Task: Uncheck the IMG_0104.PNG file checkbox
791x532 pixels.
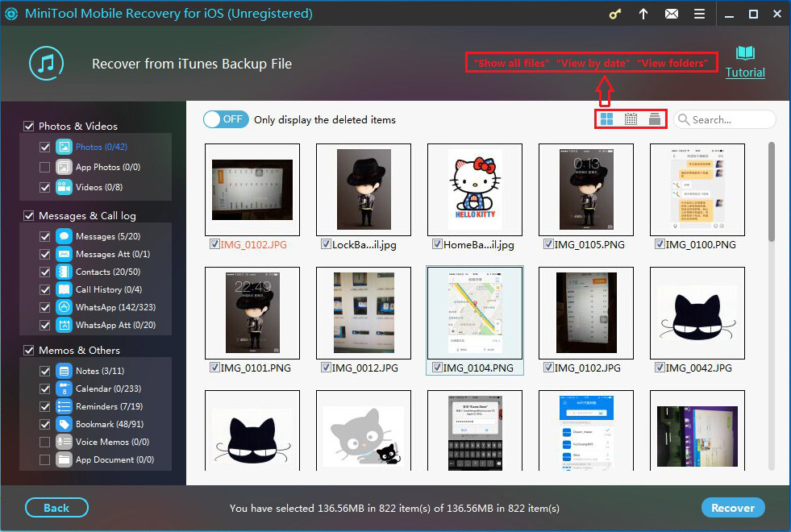Action: click(437, 368)
